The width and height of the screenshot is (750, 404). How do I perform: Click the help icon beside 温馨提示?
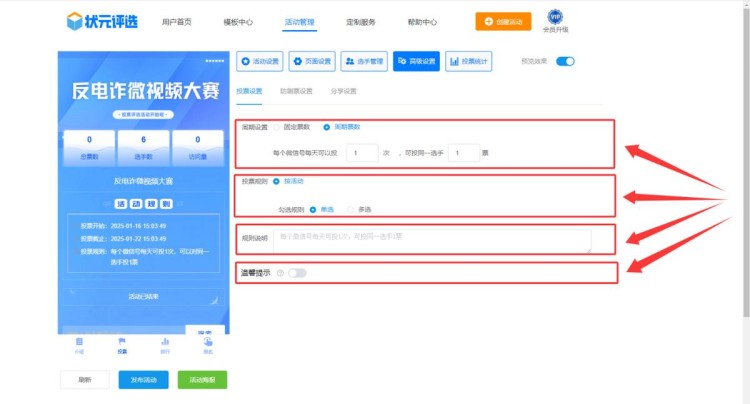pyautogui.click(x=279, y=272)
